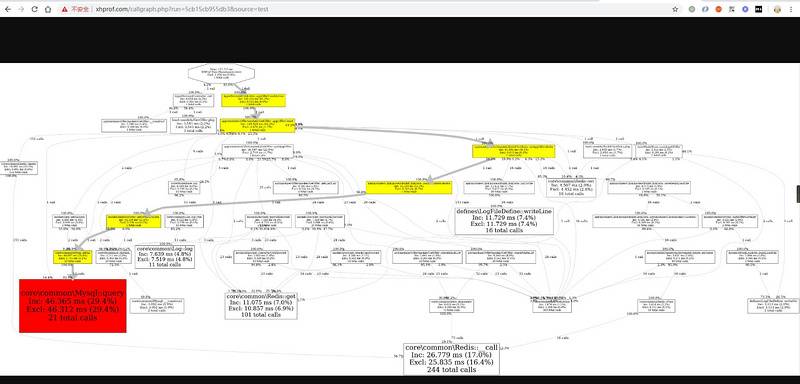Click the browser forward arrow
This screenshot has height=384, width=800.
(21, 9)
